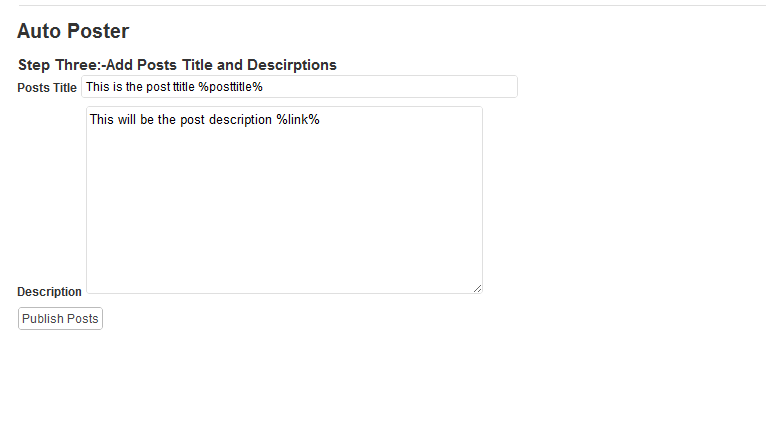Click the Auto Poster heading
766x445 pixels.
pyautogui.click(x=73, y=31)
